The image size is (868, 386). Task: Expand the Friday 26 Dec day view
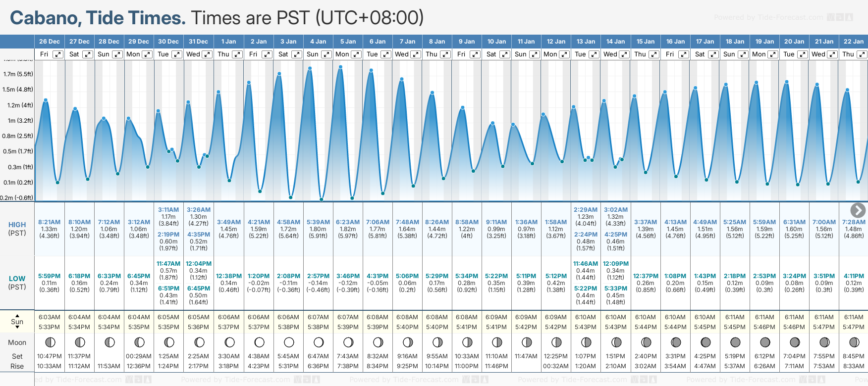58,54
